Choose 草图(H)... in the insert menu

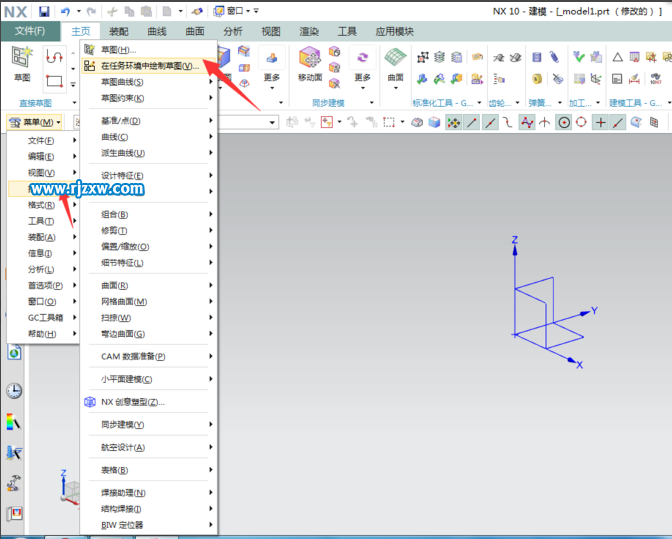[x=148, y=50]
